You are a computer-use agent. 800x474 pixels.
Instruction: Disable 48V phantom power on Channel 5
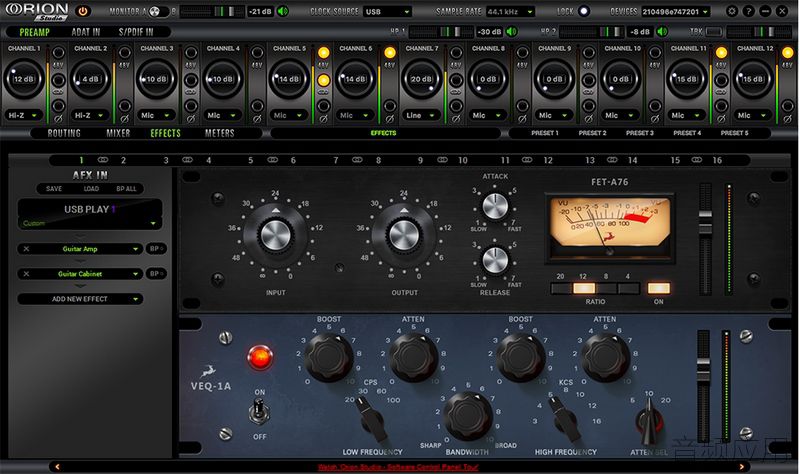(323, 53)
